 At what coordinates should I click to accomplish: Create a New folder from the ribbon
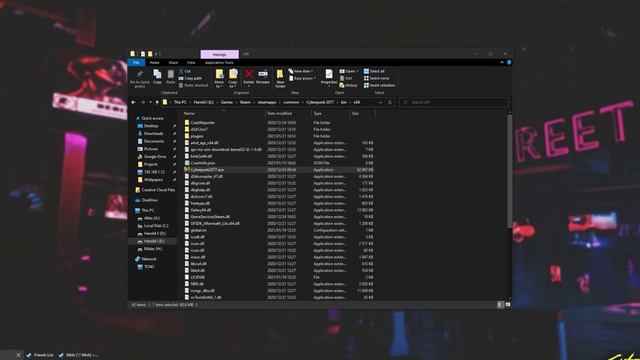[x=280, y=78]
